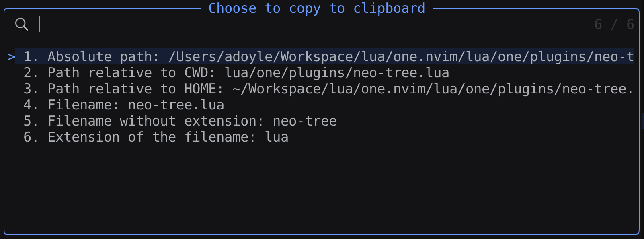The width and height of the screenshot is (644, 239).
Task: Click the magnifying glass search icon
Action: [x=22, y=24]
